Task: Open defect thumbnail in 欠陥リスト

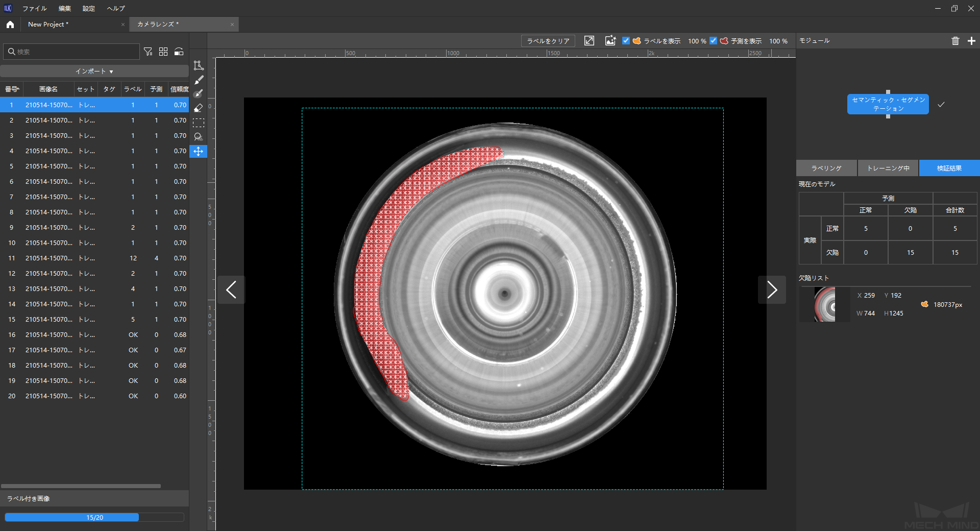Action: pos(825,304)
